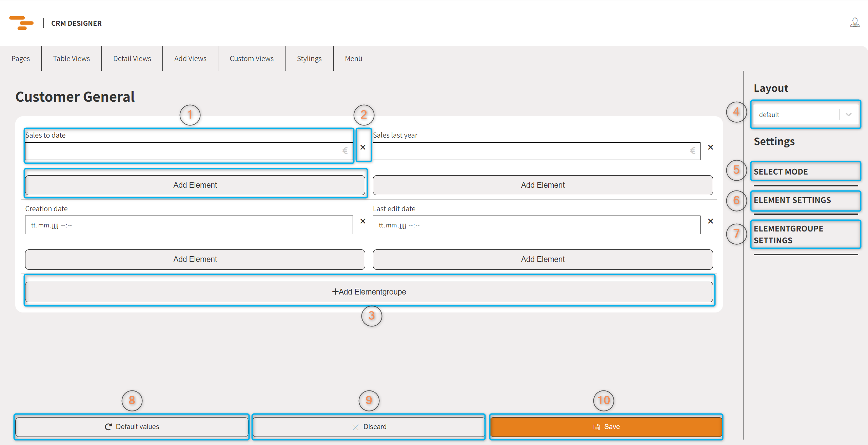
Task: Click euro icon in Sales to date
Action: coord(345,151)
